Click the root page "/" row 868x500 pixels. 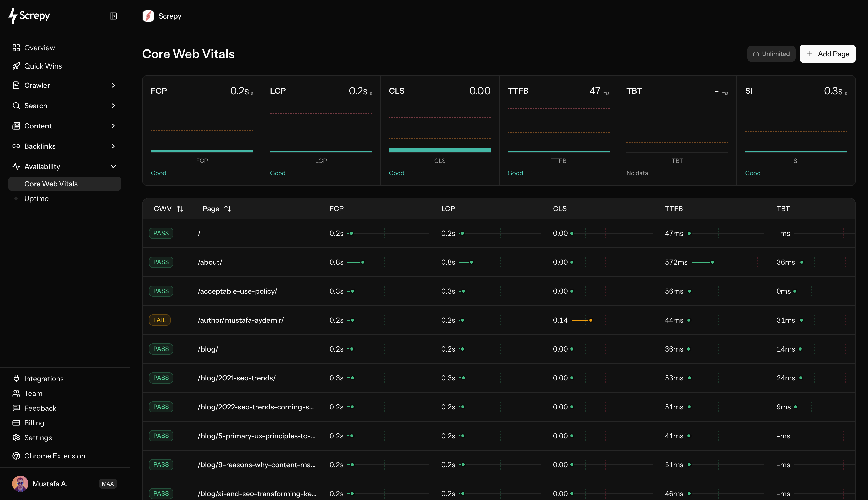[x=499, y=233]
